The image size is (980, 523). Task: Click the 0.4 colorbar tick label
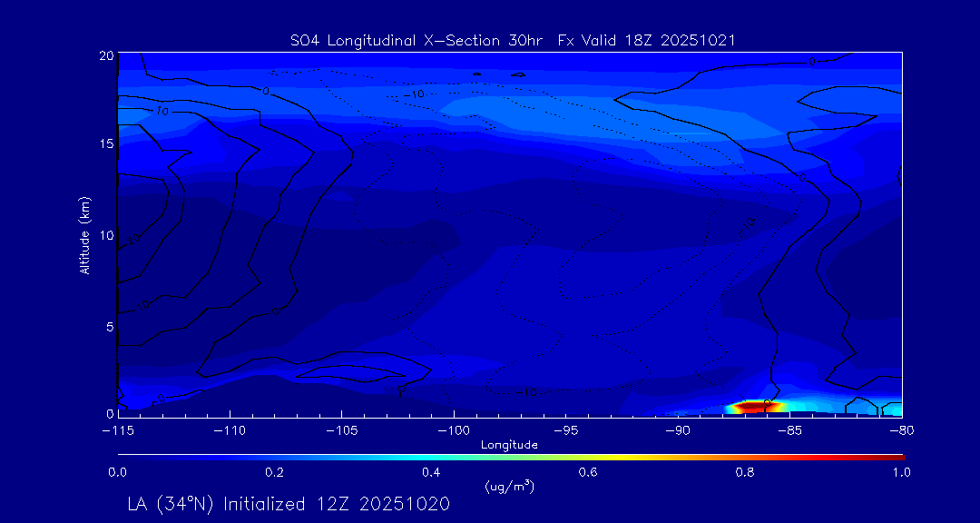point(432,472)
